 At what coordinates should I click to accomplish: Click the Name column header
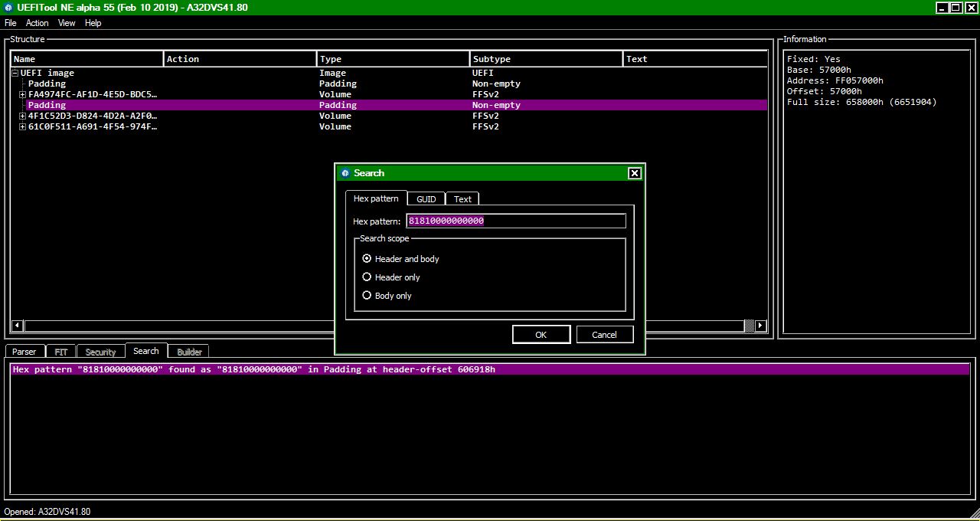pyautogui.click(x=87, y=59)
